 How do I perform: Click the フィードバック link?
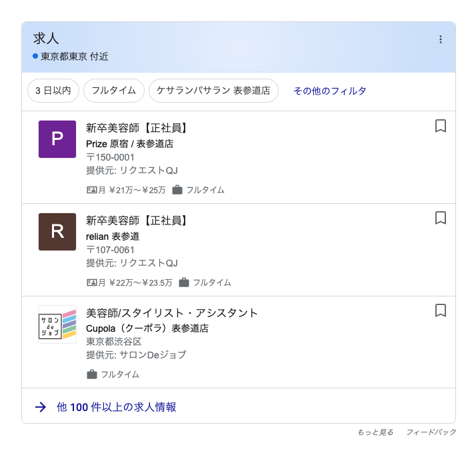(x=431, y=432)
